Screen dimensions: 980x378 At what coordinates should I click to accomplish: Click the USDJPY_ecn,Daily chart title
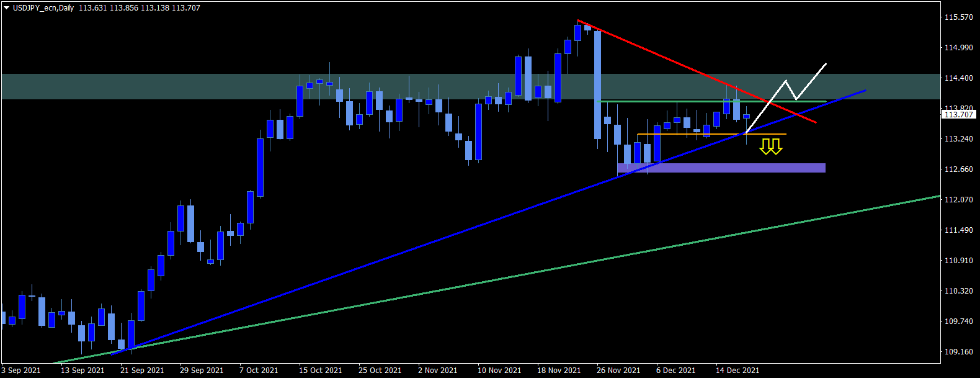click(x=43, y=8)
